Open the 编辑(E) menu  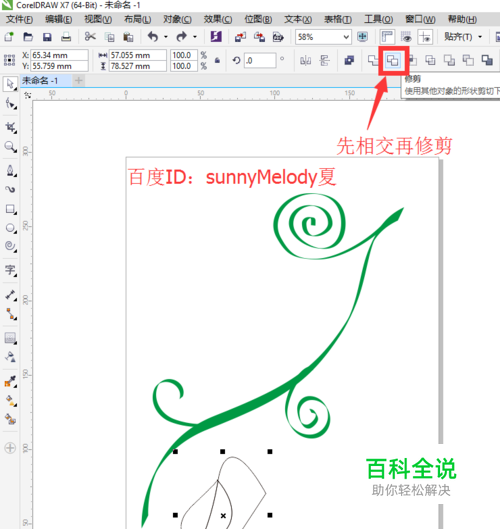click(58, 19)
